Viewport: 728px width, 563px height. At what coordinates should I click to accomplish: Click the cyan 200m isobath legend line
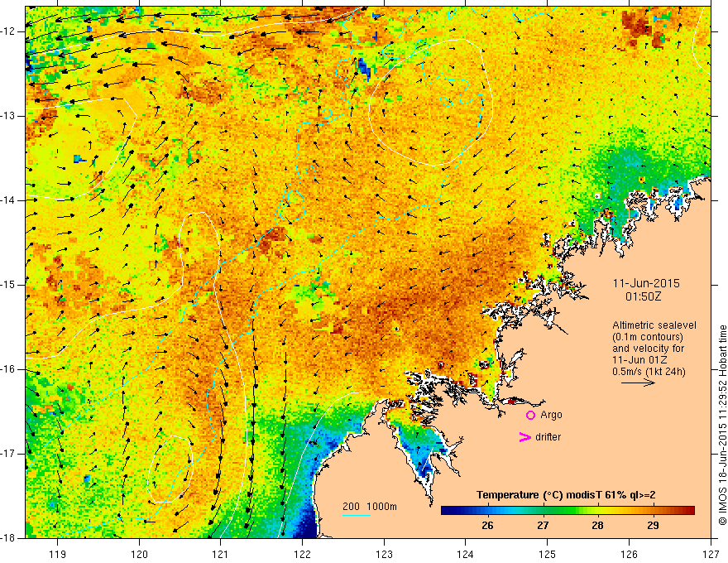coord(356,516)
